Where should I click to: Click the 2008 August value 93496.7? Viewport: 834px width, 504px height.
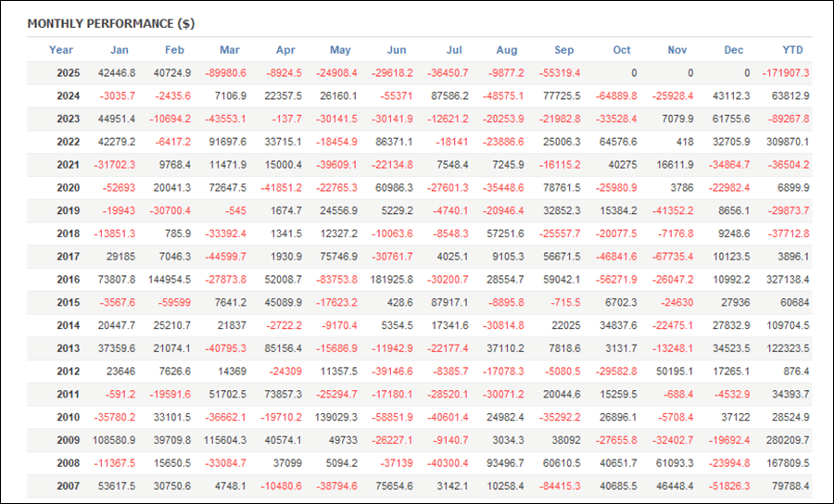click(505, 461)
